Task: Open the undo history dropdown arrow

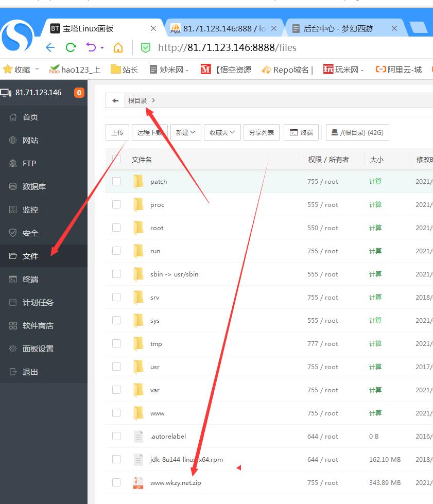Action: [102, 48]
